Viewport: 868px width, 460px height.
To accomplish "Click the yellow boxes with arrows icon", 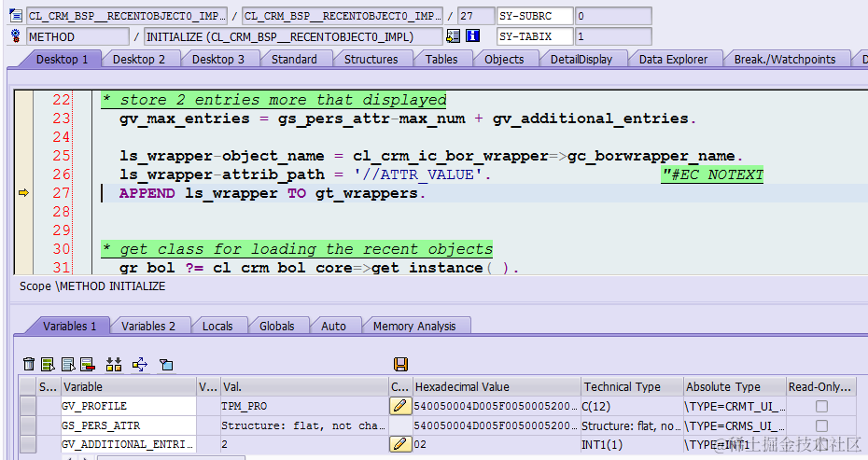I will tap(114, 364).
